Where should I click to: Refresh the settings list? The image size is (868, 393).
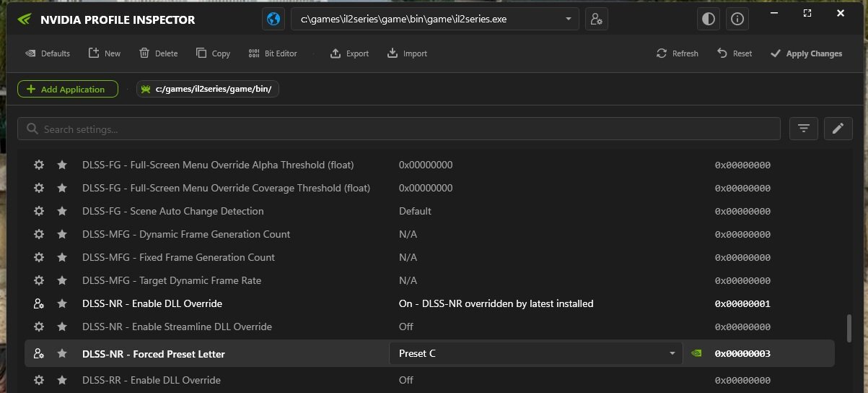pos(678,53)
